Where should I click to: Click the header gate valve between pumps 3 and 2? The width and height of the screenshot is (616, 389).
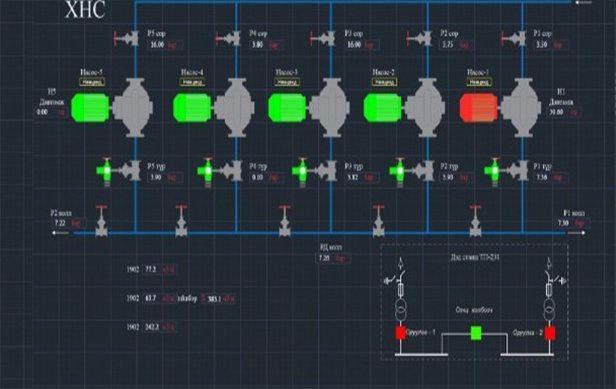point(378,221)
